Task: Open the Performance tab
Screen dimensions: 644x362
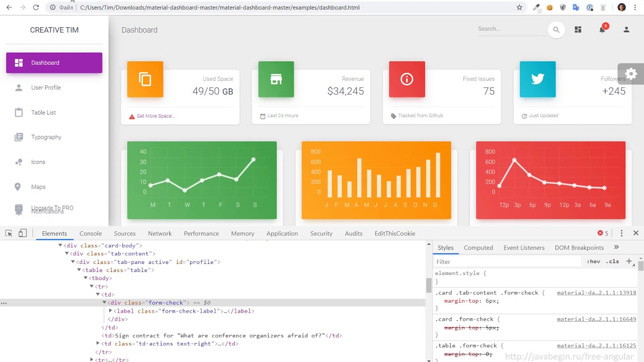Action: pos(201,233)
